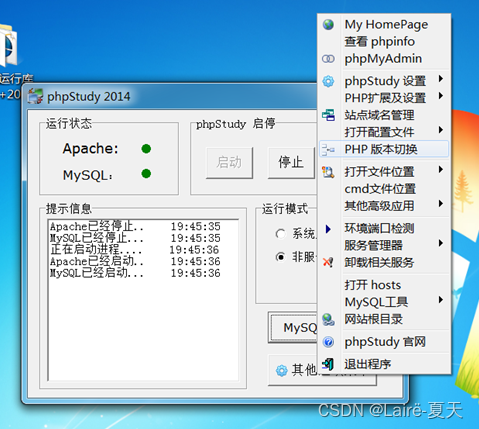Click the 'MySQL:' status label
This screenshot has width=479, height=429.
(x=88, y=175)
